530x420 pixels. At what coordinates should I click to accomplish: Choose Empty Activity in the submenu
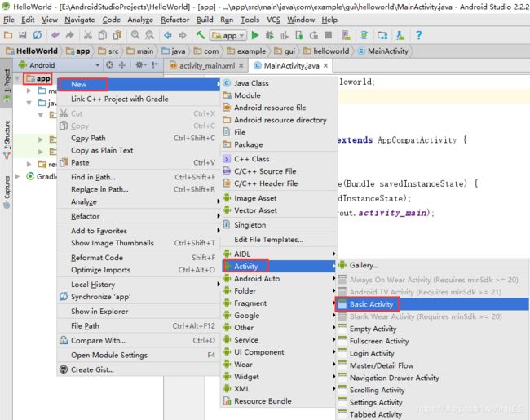coord(433,329)
